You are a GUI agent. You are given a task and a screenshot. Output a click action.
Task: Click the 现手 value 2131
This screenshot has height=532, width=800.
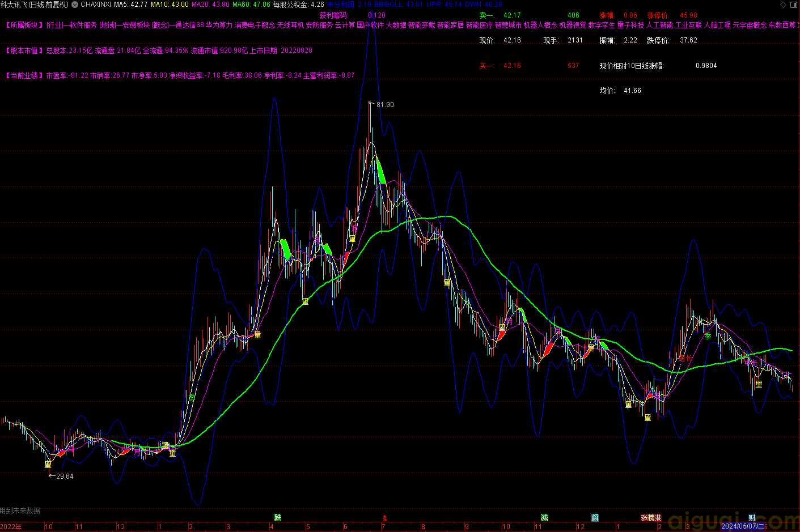(575, 40)
